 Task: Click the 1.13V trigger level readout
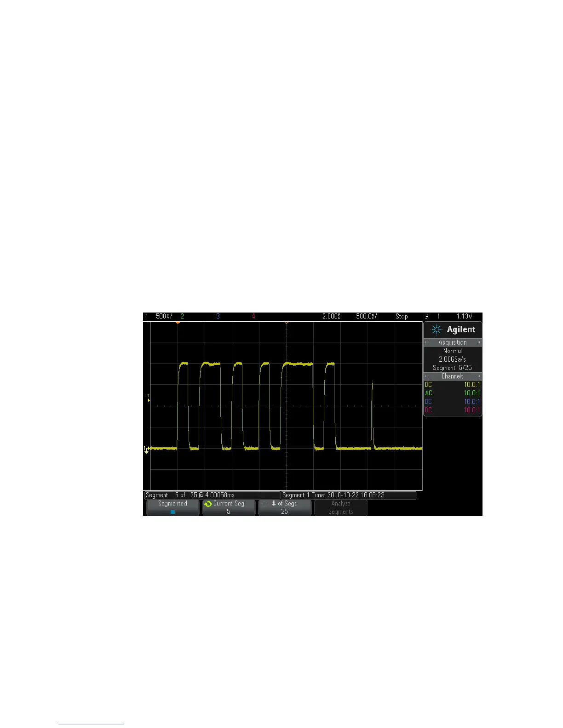[x=464, y=316]
